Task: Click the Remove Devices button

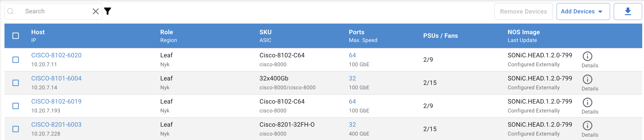Action: click(x=523, y=12)
